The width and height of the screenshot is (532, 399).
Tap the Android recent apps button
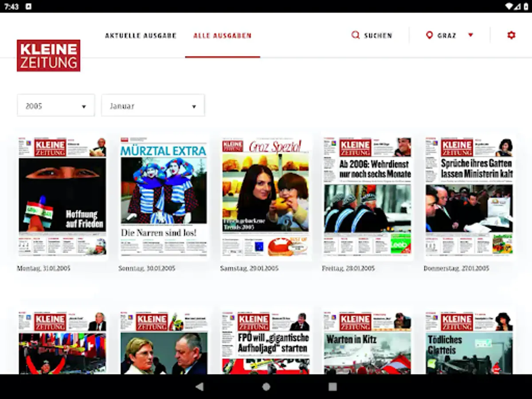(332, 387)
